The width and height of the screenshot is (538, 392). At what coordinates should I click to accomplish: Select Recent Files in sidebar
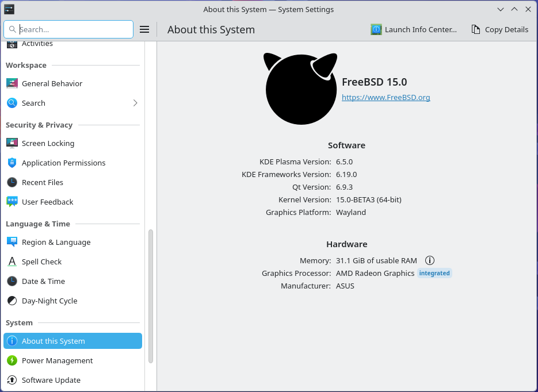[43, 182]
